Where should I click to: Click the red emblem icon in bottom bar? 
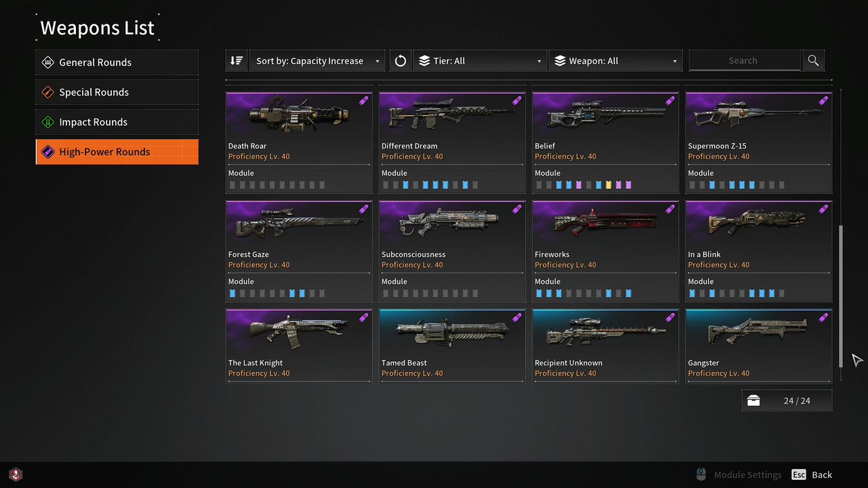tap(16, 474)
